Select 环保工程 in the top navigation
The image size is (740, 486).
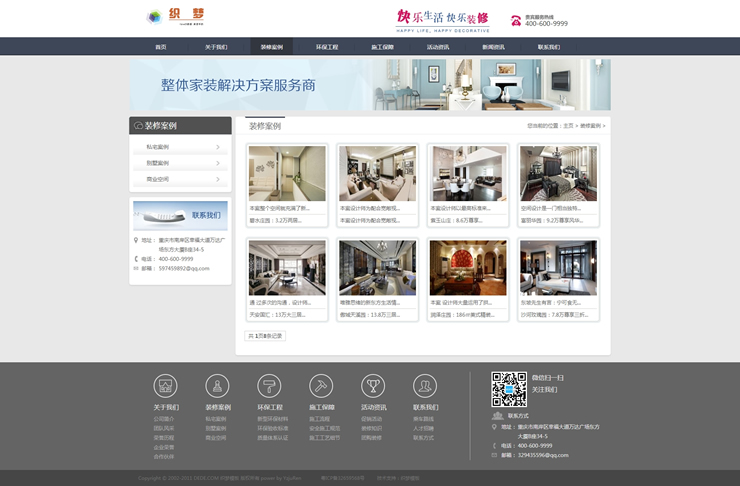(x=327, y=47)
